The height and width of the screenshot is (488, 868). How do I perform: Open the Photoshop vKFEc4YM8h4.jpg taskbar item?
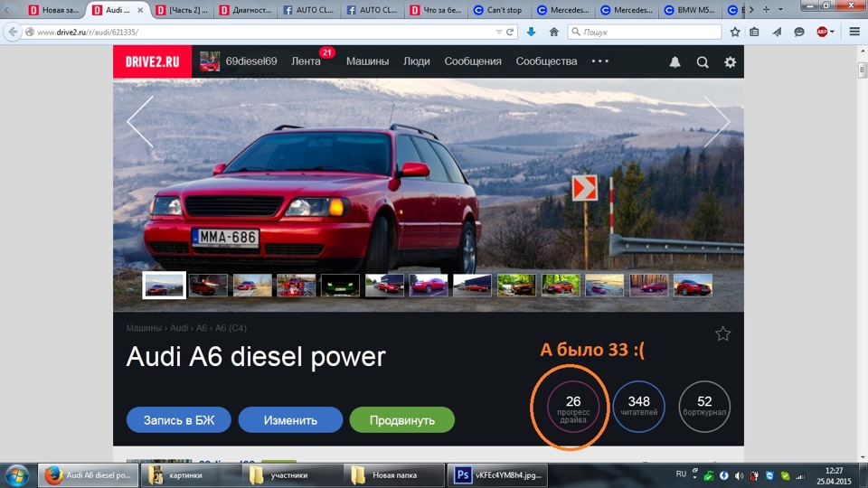(x=496, y=475)
